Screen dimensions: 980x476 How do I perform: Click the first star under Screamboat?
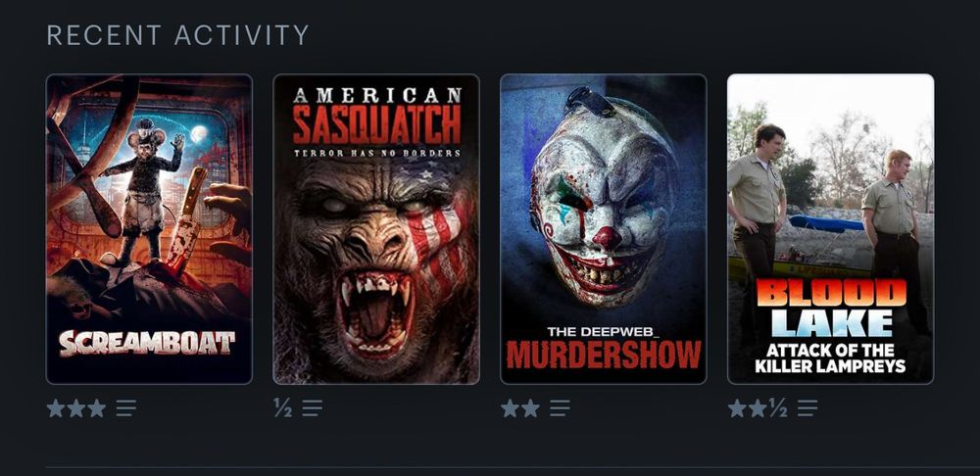click(56, 408)
